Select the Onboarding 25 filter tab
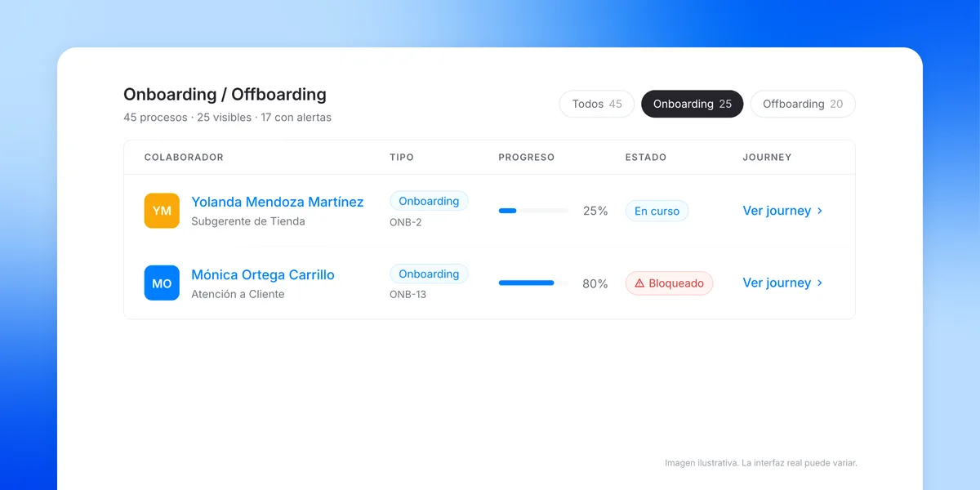 tap(693, 104)
